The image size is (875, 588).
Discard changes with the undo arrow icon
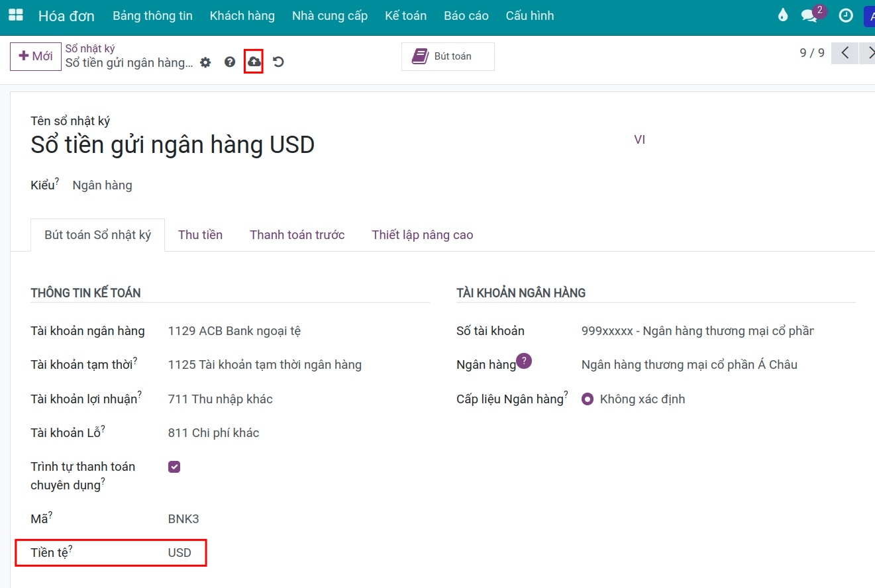point(278,62)
